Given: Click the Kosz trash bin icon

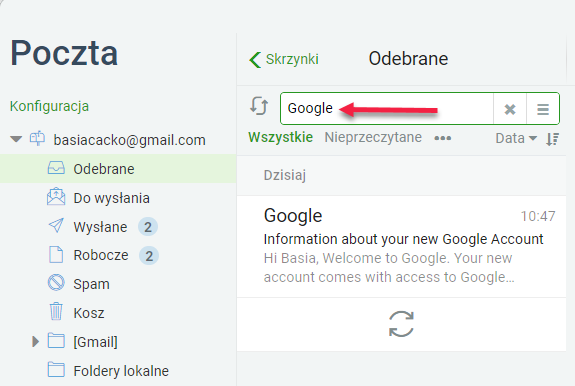Looking at the screenshot, I should 56,311.
